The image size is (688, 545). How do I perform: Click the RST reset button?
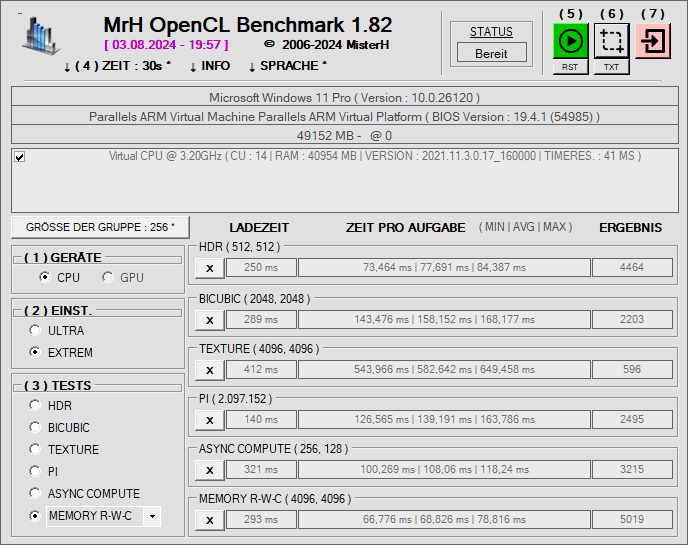tap(570, 67)
